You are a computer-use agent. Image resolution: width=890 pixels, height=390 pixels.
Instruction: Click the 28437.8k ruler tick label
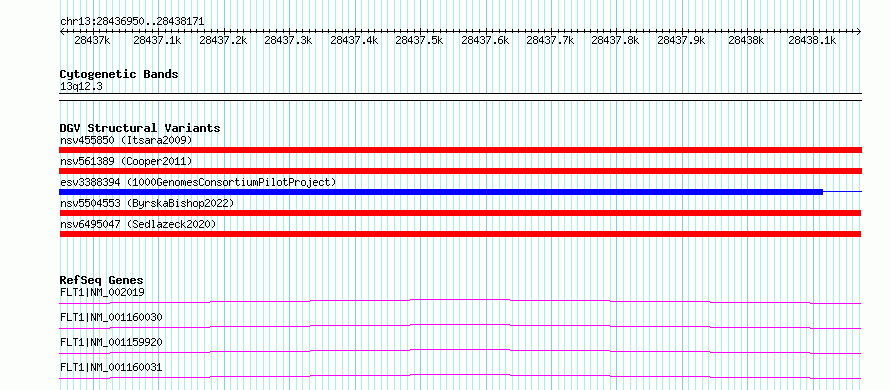[x=616, y=40]
